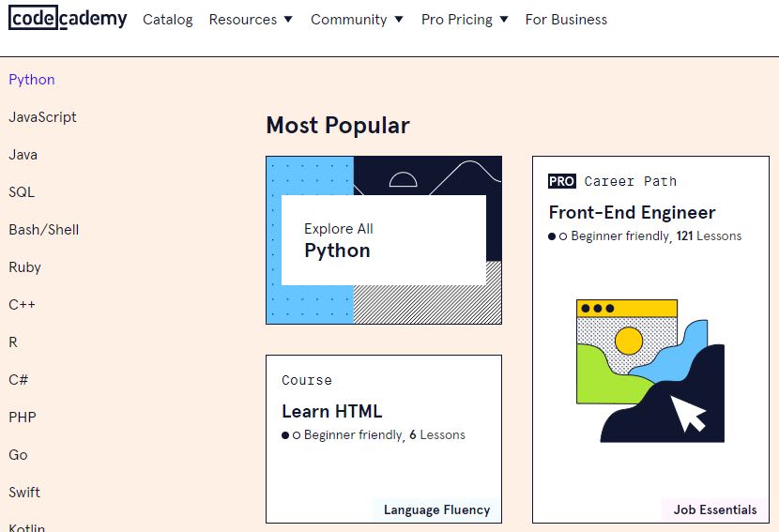This screenshot has width=779, height=532.
Task: Open the Resources menu
Action: [243, 20]
